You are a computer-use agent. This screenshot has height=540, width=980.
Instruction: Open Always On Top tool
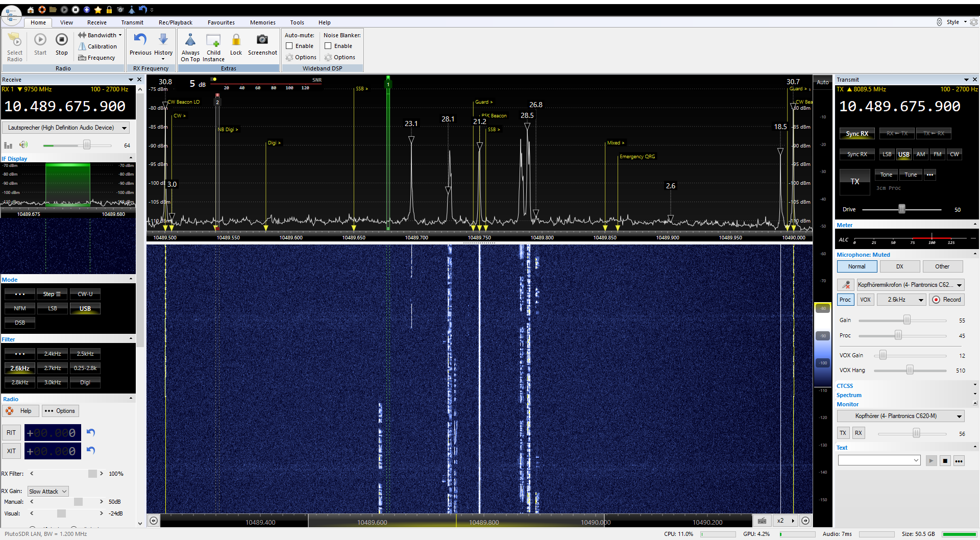pos(190,41)
